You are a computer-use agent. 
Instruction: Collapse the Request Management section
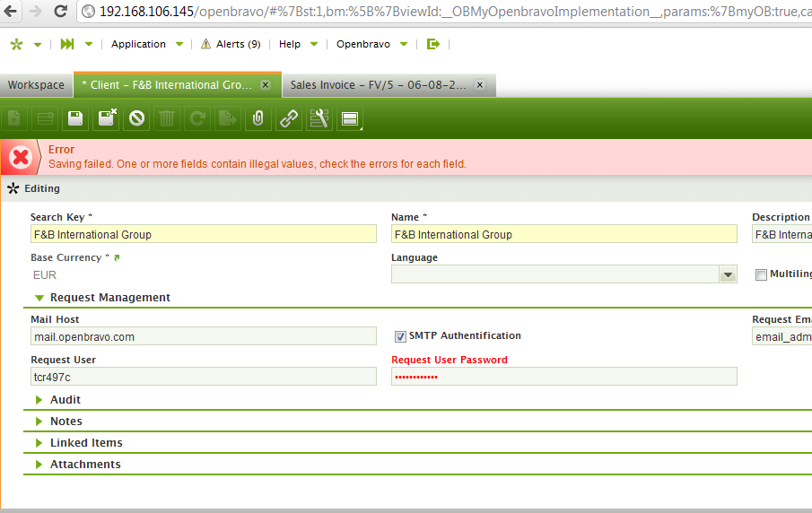(x=39, y=298)
